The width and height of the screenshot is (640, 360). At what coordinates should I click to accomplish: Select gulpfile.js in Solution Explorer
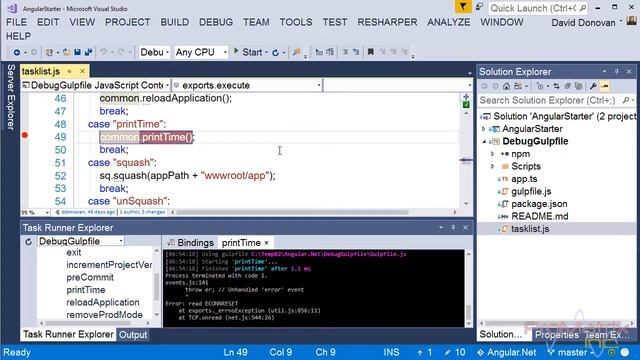[x=531, y=191]
